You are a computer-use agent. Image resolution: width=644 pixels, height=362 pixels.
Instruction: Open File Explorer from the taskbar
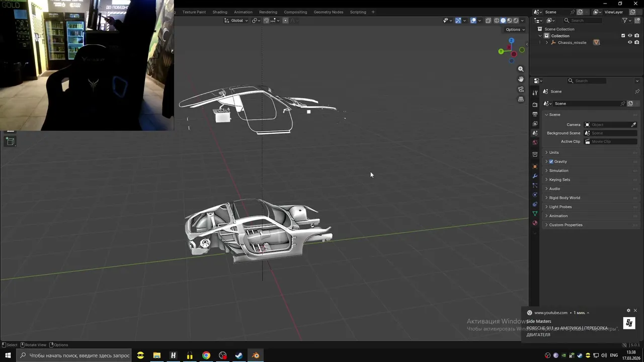click(x=157, y=355)
